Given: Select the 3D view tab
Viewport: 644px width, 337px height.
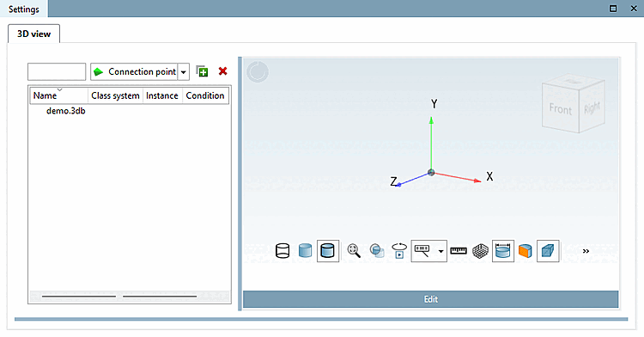Looking at the screenshot, I should click(34, 34).
